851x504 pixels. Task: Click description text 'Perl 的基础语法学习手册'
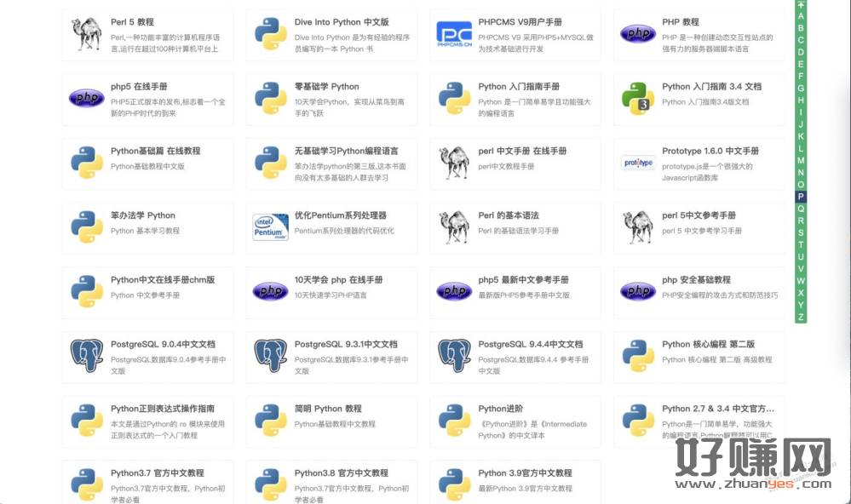click(518, 231)
